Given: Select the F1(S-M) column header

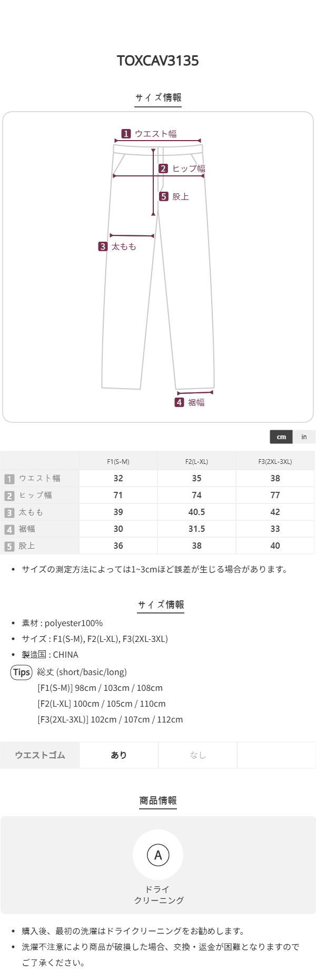Looking at the screenshot, I should pos(118,461).
